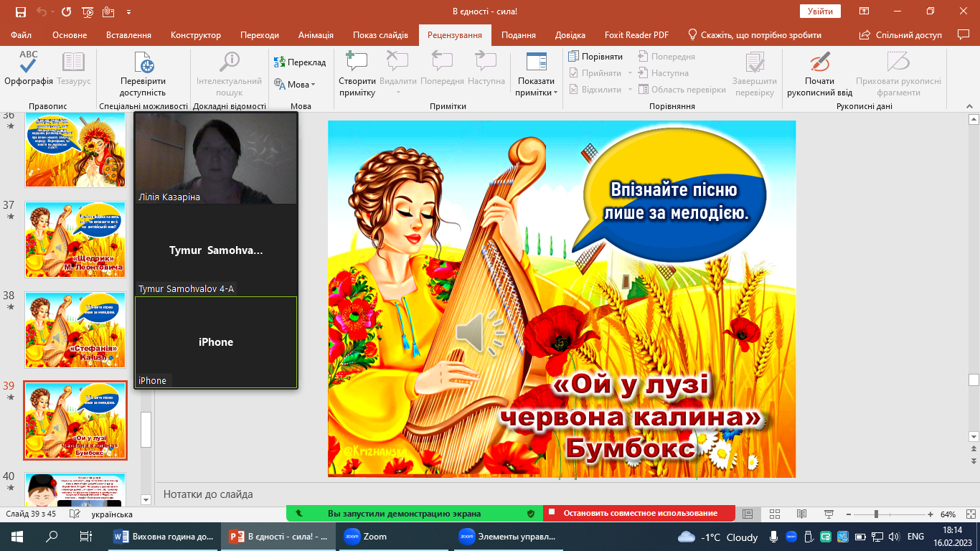980x551 pixels.
Task: Switch to the Подання tab
Action: coord(519,34)
